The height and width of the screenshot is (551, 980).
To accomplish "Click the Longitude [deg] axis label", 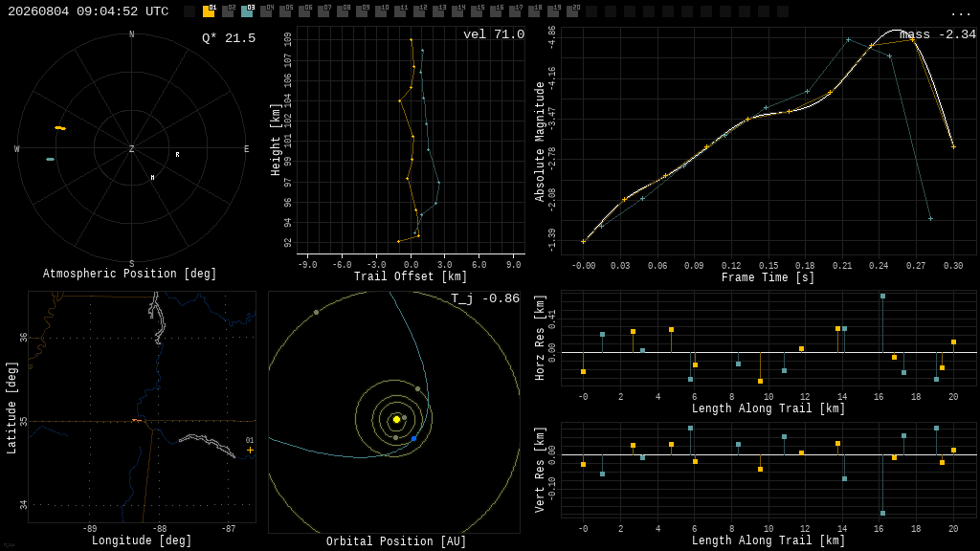I will pos(142,540).
